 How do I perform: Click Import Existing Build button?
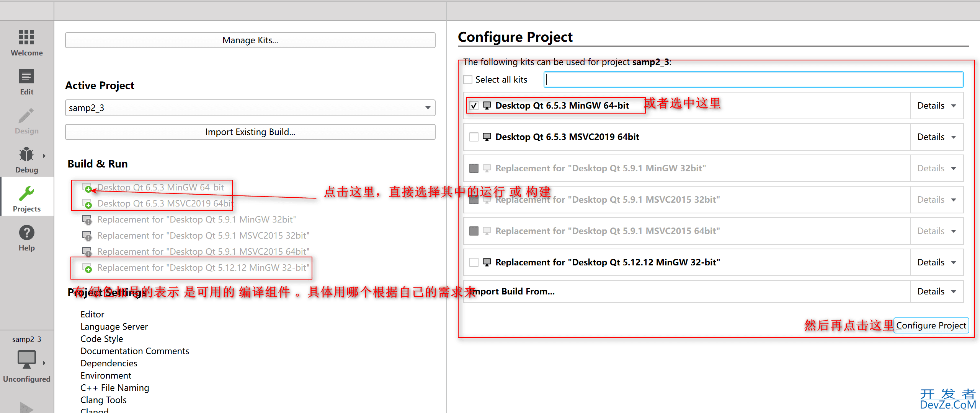click(250, 132)
